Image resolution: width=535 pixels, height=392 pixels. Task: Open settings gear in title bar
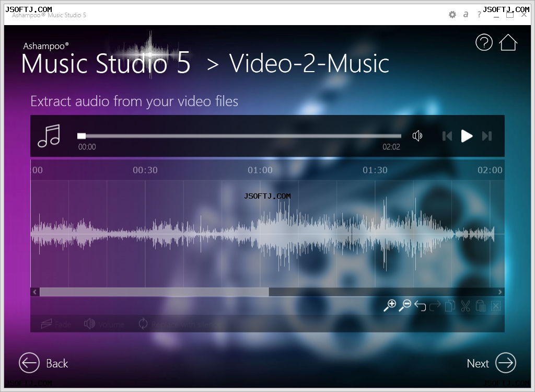click(452, 15)
